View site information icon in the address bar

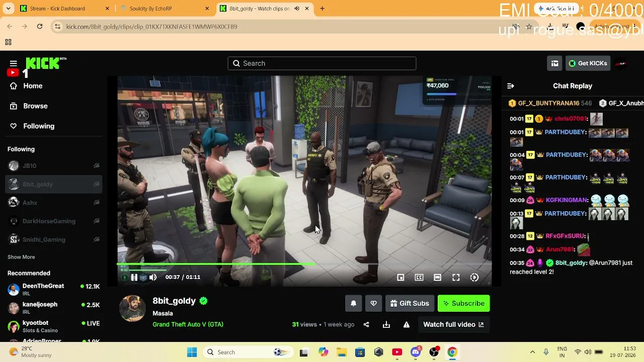click(x=57, y=27)
